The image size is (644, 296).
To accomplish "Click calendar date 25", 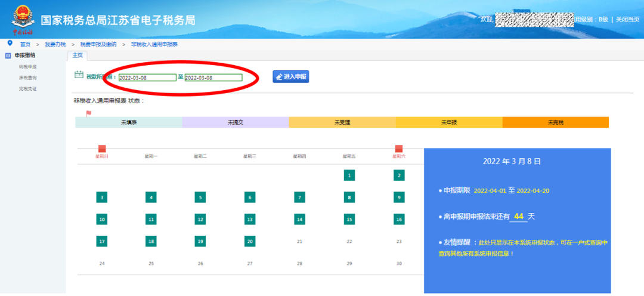I will click(151, 264).
